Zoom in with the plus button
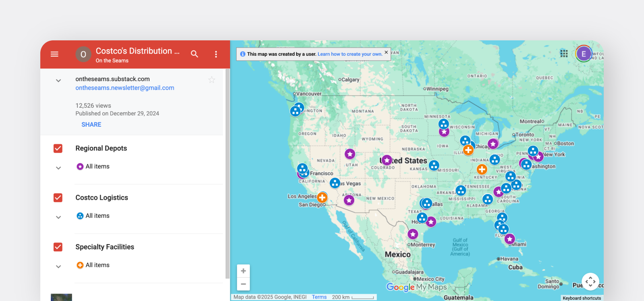 (243, 271)
